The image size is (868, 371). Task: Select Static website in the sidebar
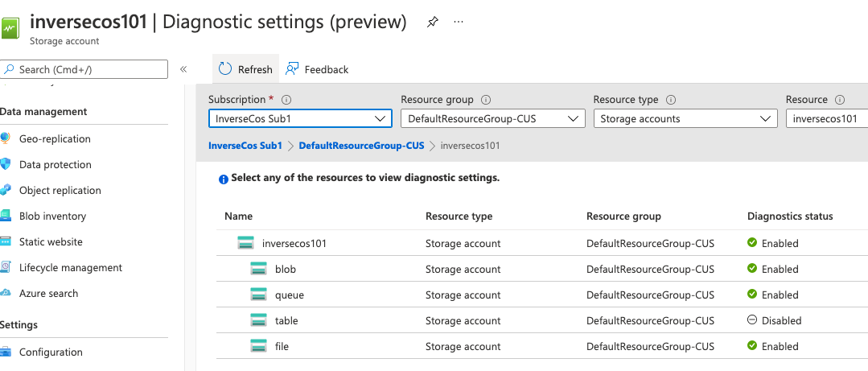(x=51, y=241)
